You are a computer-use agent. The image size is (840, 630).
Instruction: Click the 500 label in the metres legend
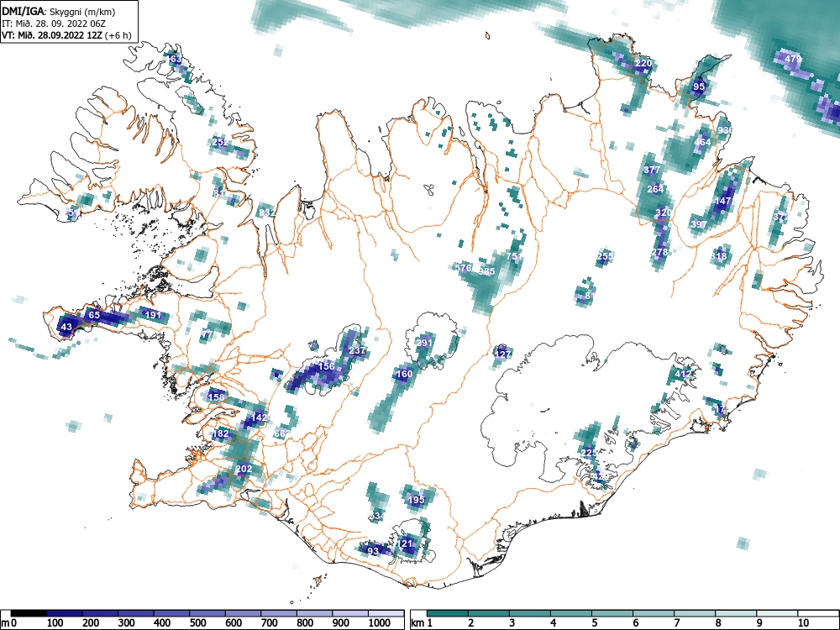coord(197,623)
